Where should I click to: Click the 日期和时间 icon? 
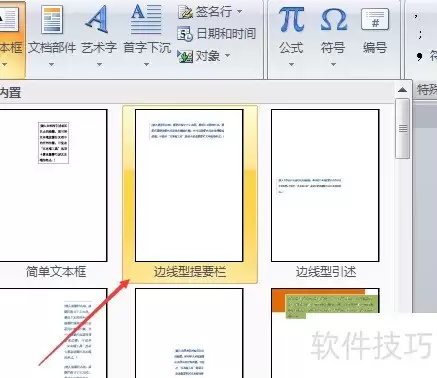click(185, 34)
